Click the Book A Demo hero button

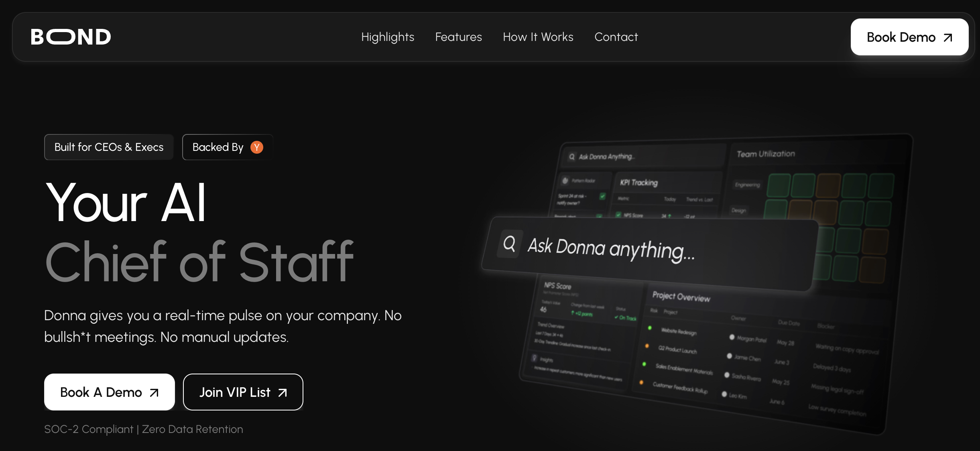[x=110, y=392]
